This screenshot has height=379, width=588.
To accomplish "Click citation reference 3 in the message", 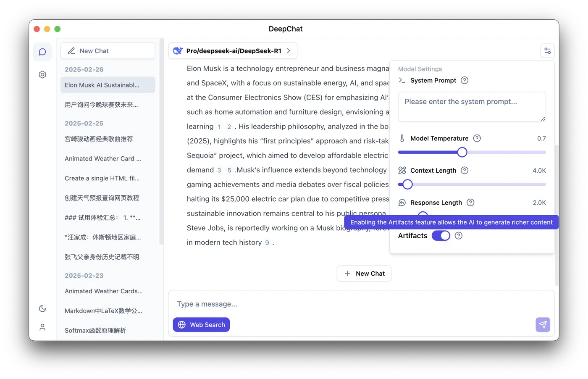I will click(x=219, y=170).
